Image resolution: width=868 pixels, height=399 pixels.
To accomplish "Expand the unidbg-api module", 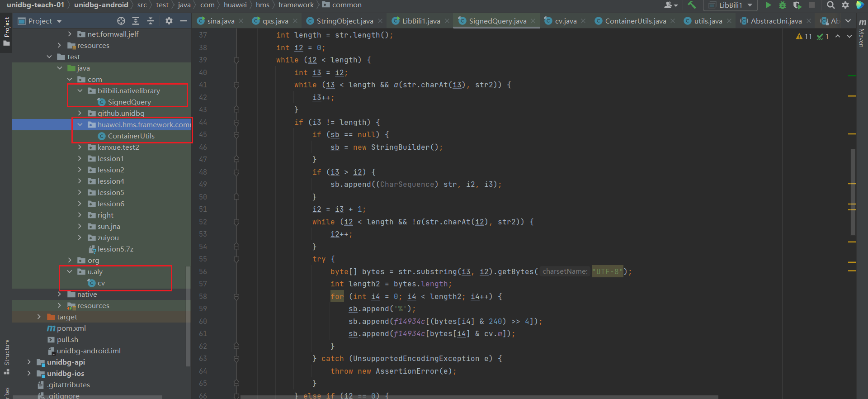I will pos(29,362).
